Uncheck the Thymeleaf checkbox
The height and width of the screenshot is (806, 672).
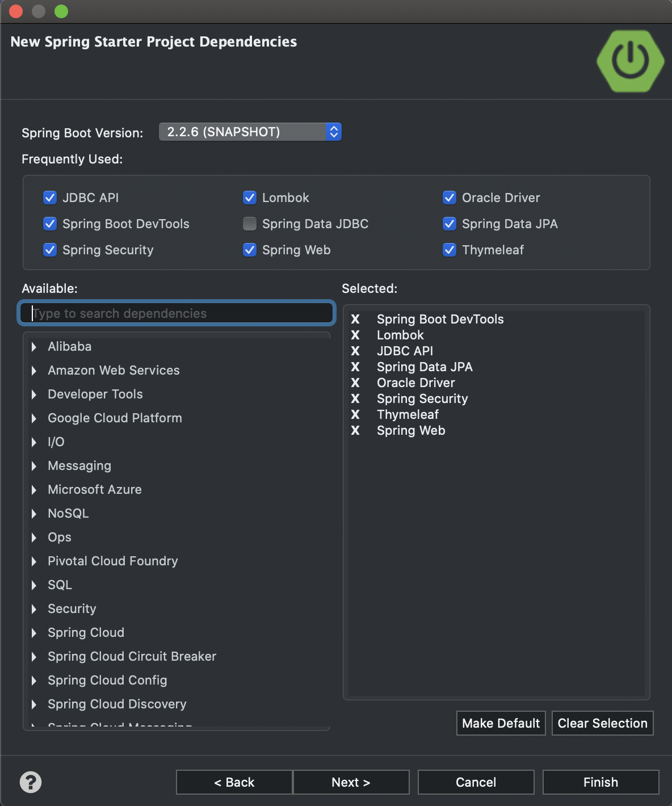coord(450,250)
